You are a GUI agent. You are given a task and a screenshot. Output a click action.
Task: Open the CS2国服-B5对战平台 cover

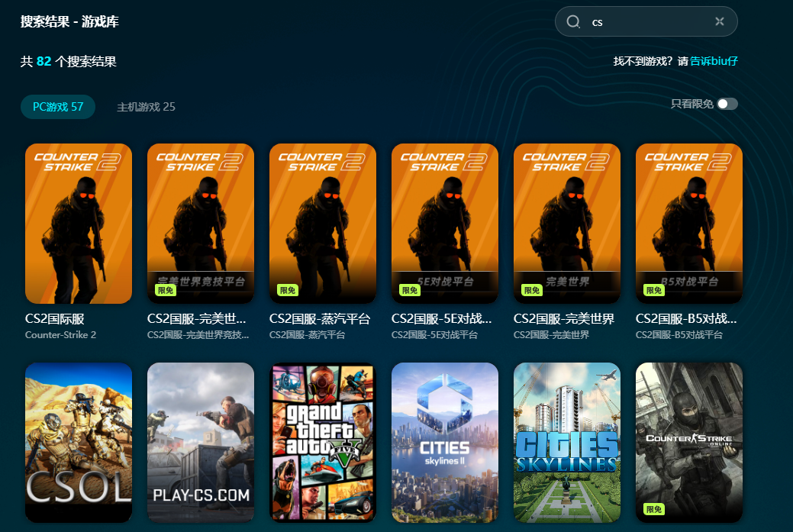[x=688, y=224]
